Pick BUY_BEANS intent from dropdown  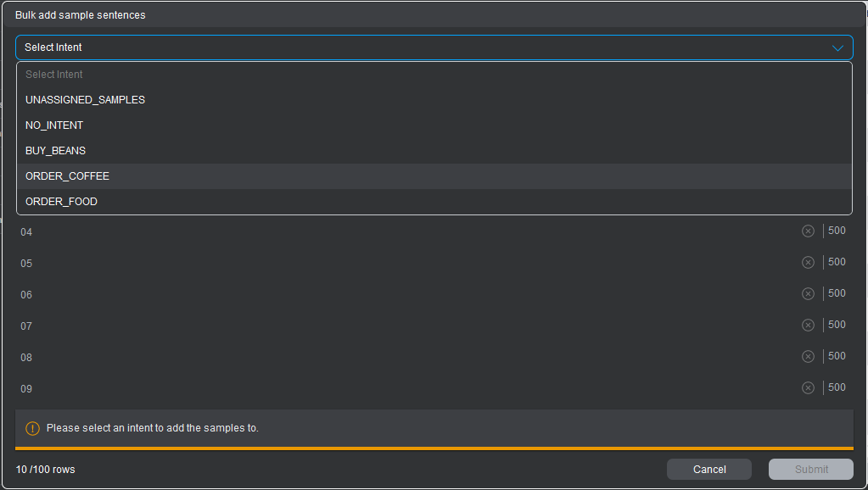55,151
